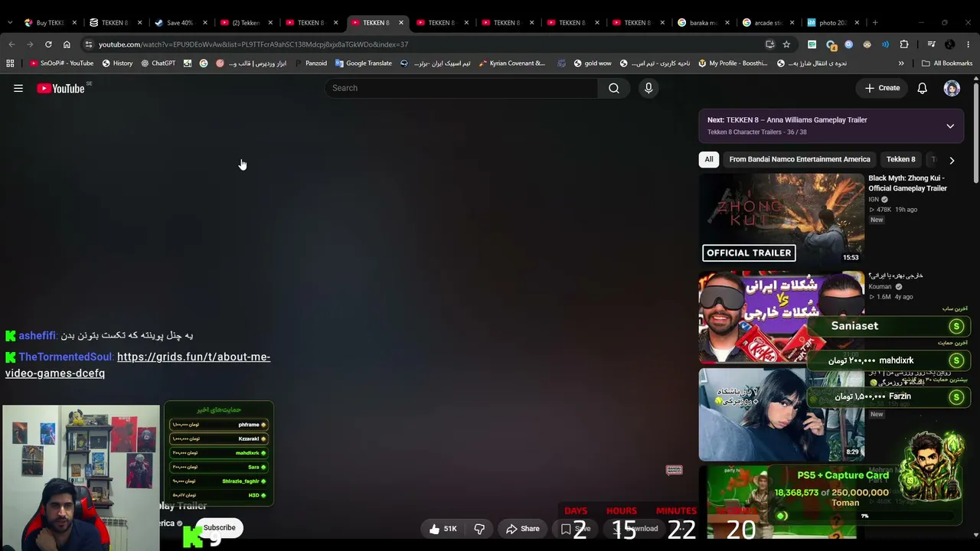Screen dimensions: 980x551
Task: Open the My Profile - Boosthi bookmark
Action: [x=732, y=64]
